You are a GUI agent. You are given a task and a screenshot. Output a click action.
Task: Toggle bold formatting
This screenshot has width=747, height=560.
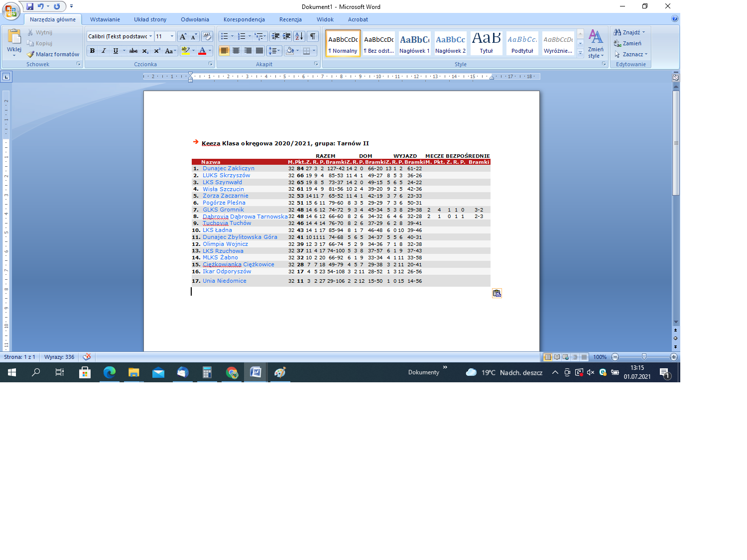[92, 51]
